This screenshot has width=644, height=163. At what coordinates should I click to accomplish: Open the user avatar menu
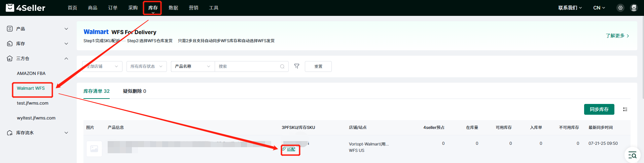(x=634, y=8)
